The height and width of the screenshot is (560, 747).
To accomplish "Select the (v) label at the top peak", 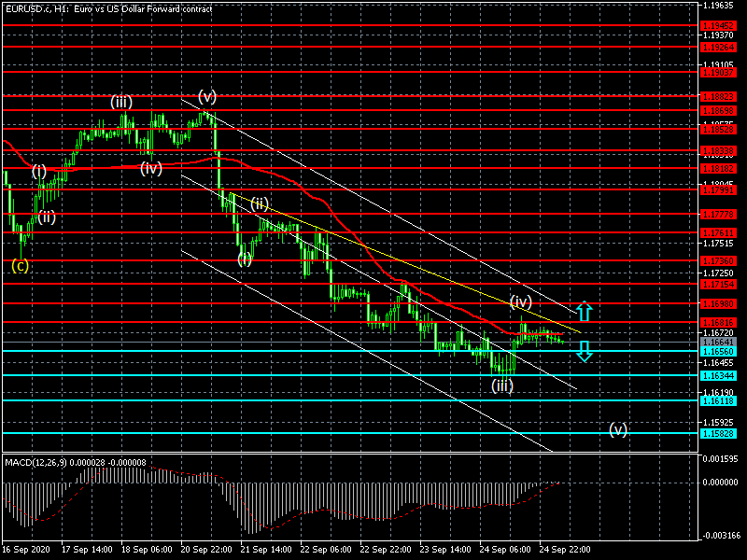I will click(206, 96).
